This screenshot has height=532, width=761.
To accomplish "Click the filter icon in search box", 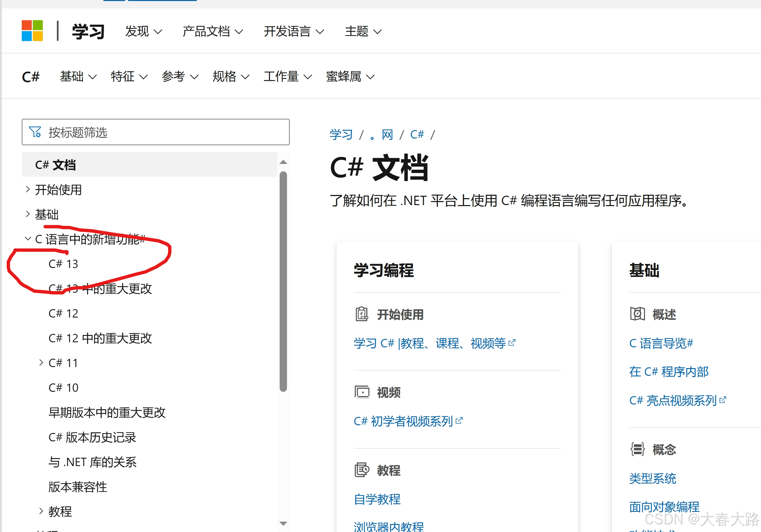I will point(35,132).
